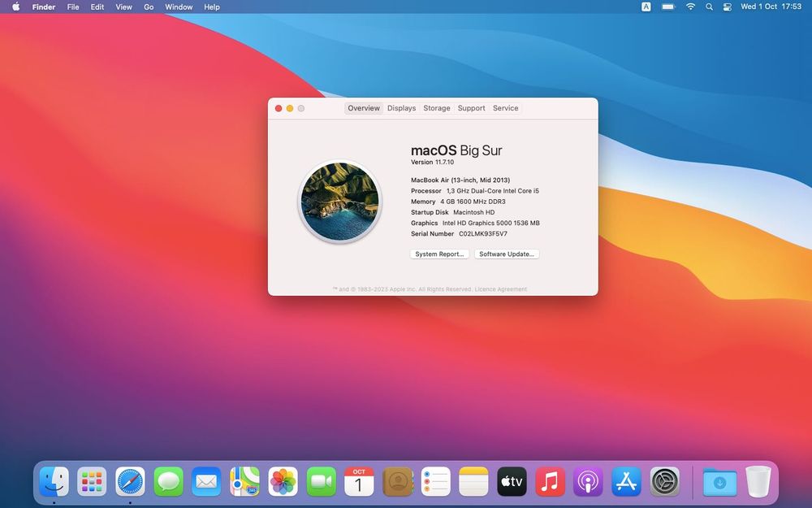Viewport: 812px width, 508px height.
Task: Click the Software Update… button
Action: [507, 254]
